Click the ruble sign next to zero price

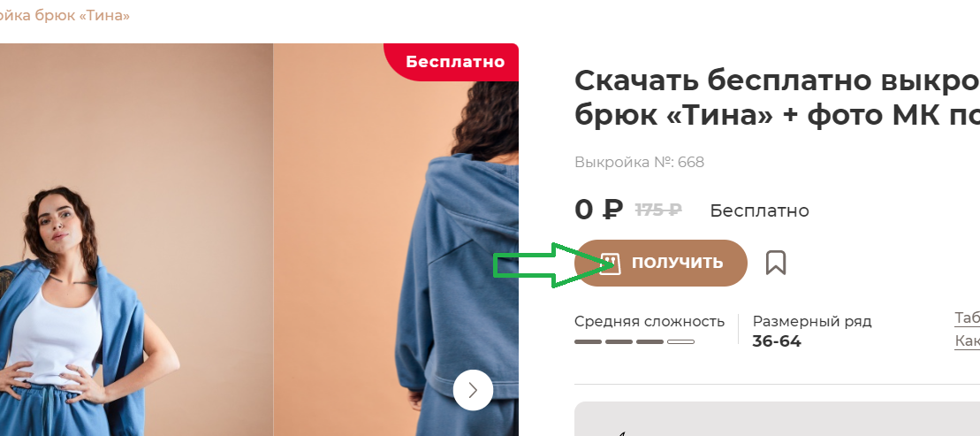[612, 210]
